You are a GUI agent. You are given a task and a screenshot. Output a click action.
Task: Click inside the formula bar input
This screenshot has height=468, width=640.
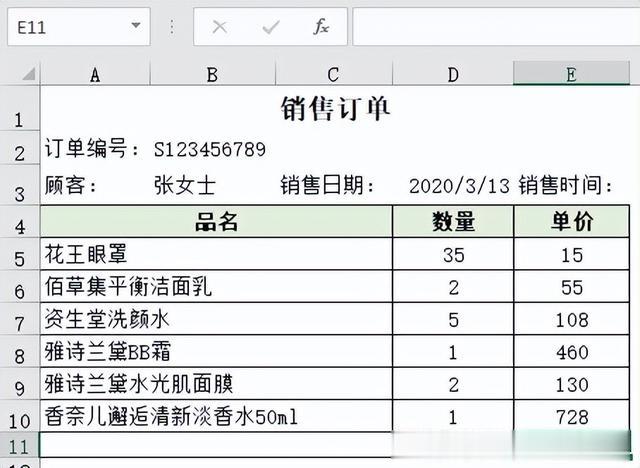pos(496,27)
